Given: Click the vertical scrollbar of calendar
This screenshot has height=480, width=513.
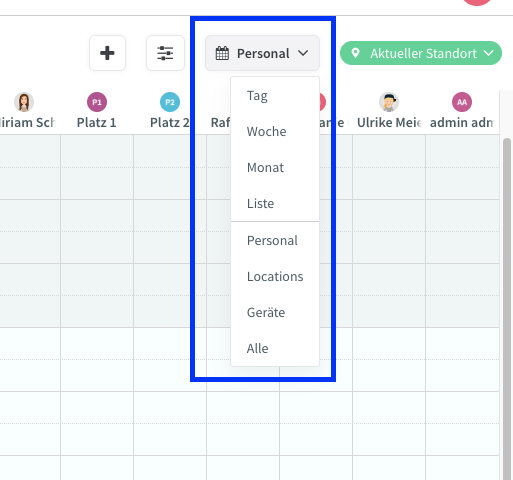Looking at the screenshot, I should pyautogui.click(x=507, y=309).
